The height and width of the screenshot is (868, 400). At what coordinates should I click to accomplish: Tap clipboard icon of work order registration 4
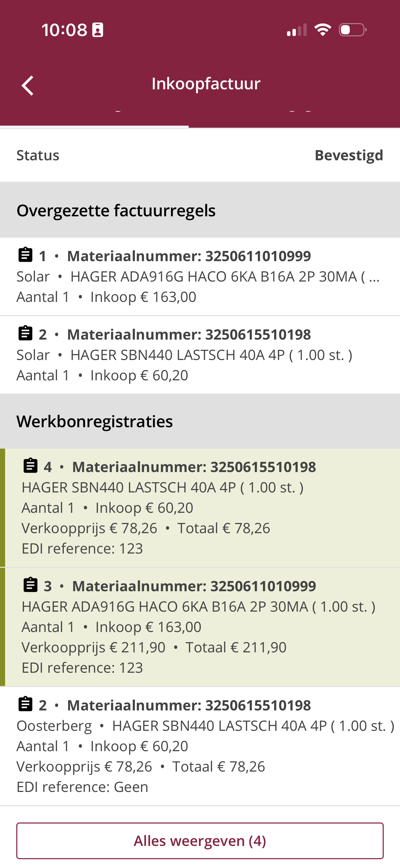[30, 466]
